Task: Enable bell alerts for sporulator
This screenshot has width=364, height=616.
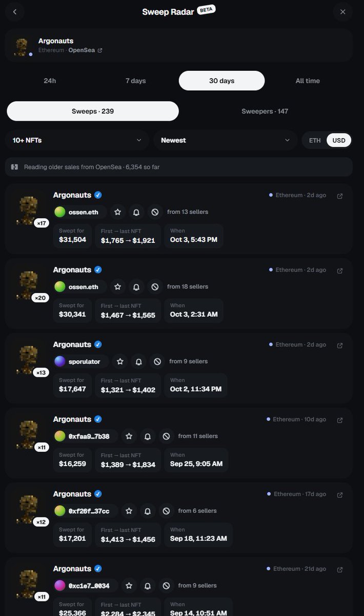Action: 138,362
